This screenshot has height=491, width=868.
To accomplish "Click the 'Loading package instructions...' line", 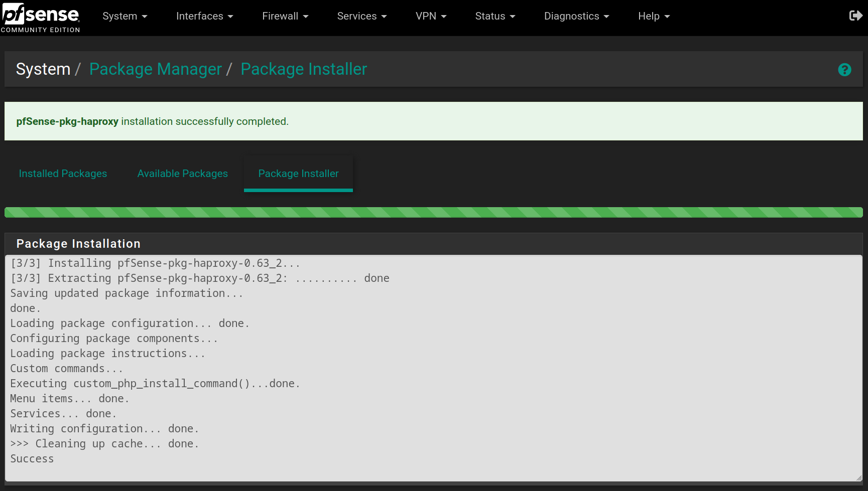I will (x=107, y=354).
